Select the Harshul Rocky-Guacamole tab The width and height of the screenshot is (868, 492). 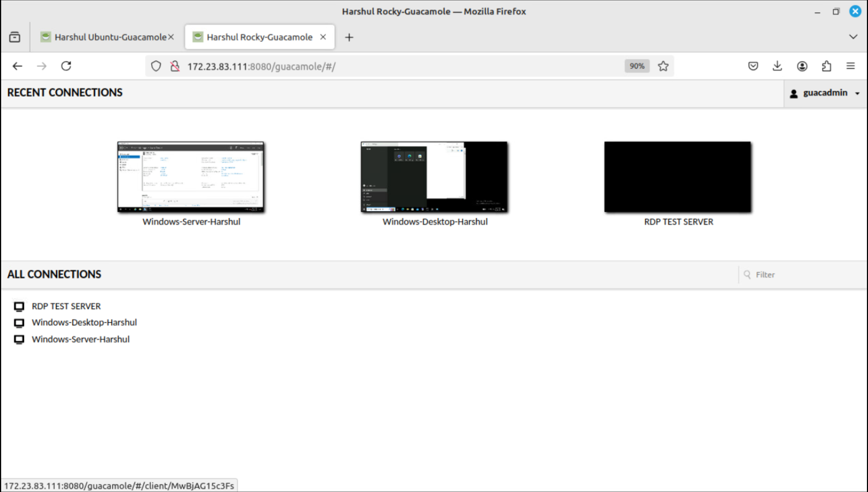[x=260, y=37]
